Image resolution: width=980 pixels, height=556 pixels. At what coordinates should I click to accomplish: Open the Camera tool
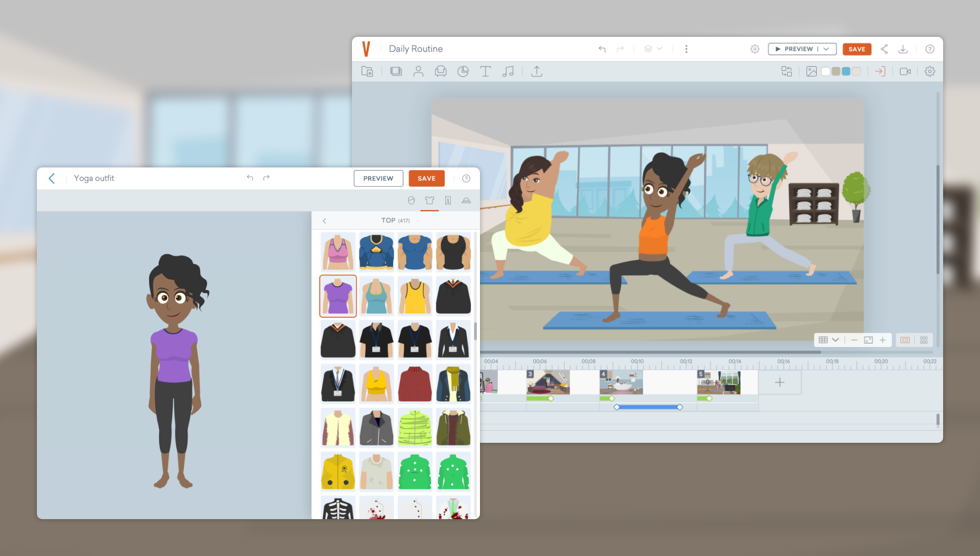tap(905, 71)
